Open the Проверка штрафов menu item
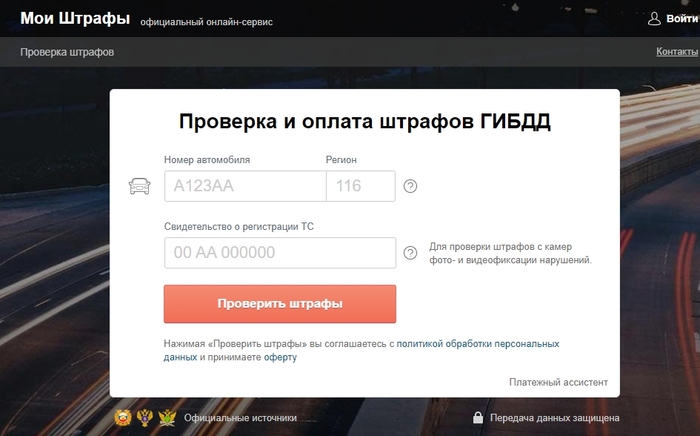Image resolution: width=700 pixels, height=436 pixels. [x=67, y=52]
